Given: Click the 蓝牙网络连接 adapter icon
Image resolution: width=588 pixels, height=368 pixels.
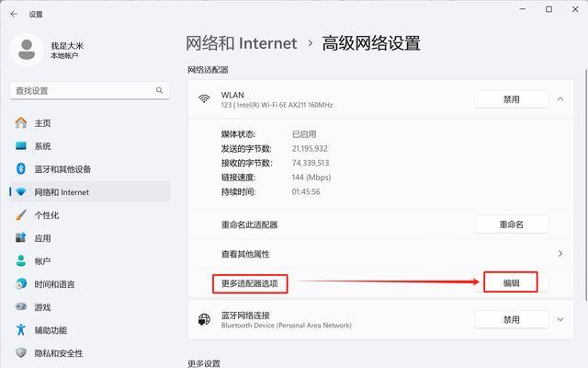Looking at the screenshot, I should (x=204, y=319).
